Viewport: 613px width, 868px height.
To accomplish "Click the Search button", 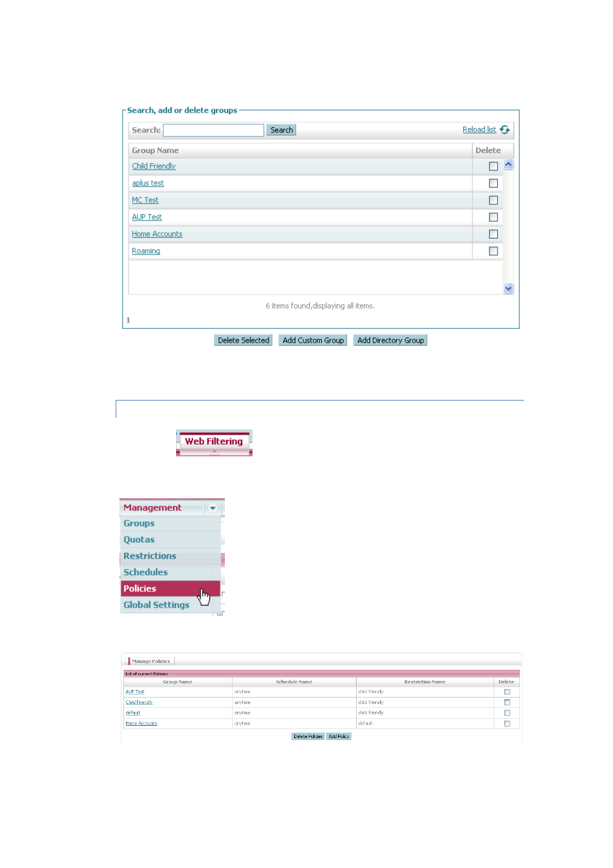I will point(281,130).
